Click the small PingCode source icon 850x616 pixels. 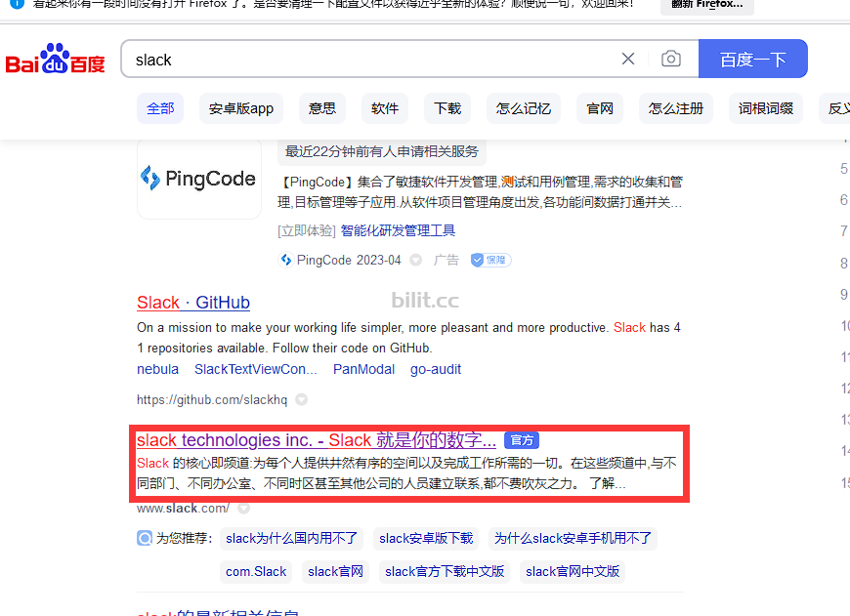click(285, 260)
